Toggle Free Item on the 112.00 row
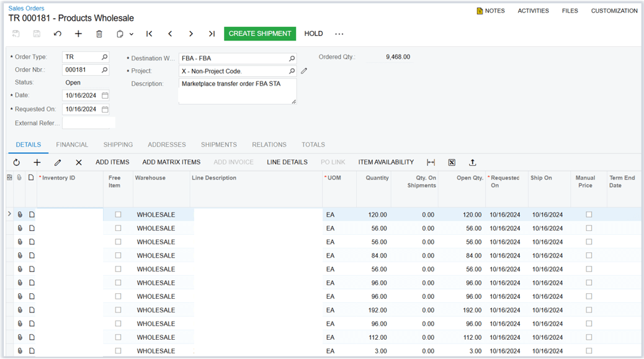Viewport: 644px width, 359px height. tap(119, 337)
